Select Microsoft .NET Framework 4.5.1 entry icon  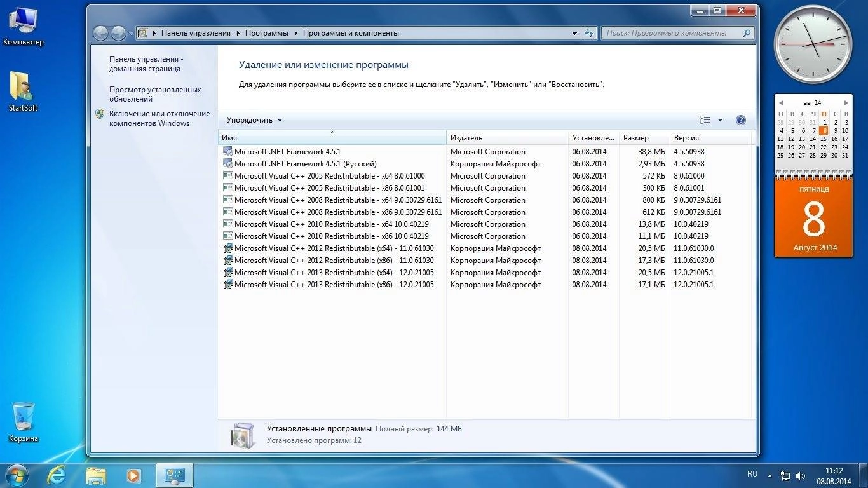tap(228, 152)
